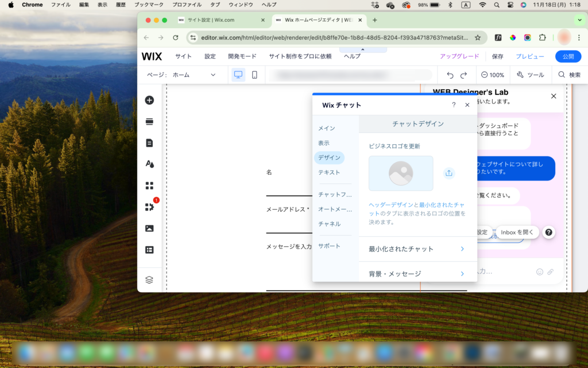This screenshot has height=368, width=588.
Task: Select the チャネル tab in panel
Action: 329,224
